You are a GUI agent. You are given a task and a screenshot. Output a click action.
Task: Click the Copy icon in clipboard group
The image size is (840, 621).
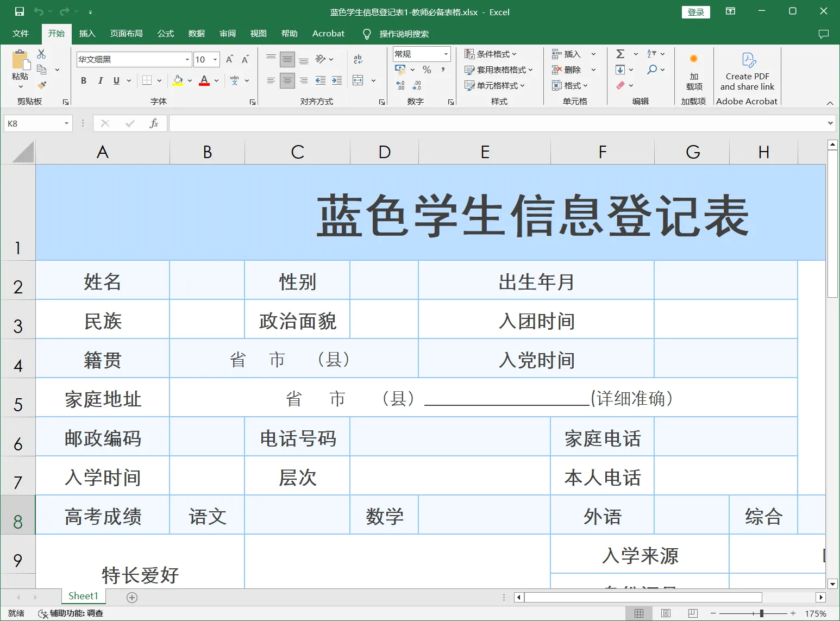(41, 70)
